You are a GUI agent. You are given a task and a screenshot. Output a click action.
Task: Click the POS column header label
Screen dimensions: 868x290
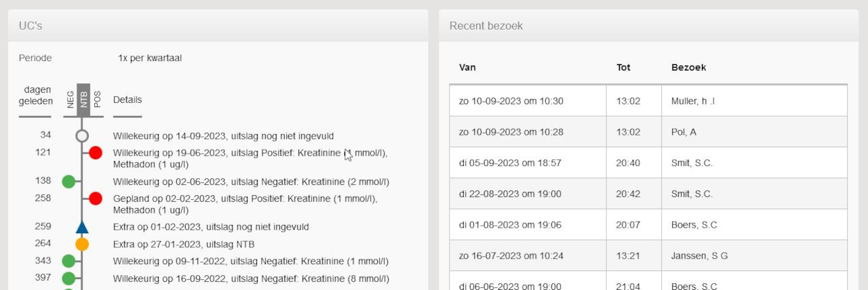click(96, 100)
